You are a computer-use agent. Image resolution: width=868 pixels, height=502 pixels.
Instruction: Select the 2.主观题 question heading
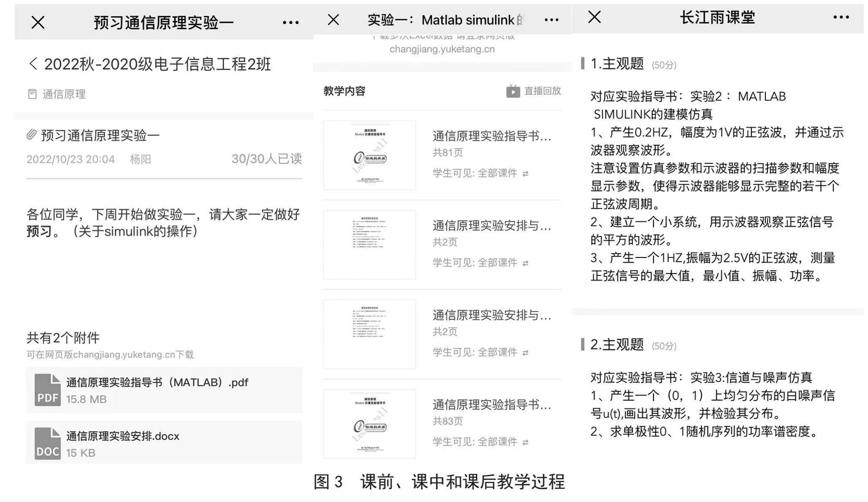pos(617,345)
